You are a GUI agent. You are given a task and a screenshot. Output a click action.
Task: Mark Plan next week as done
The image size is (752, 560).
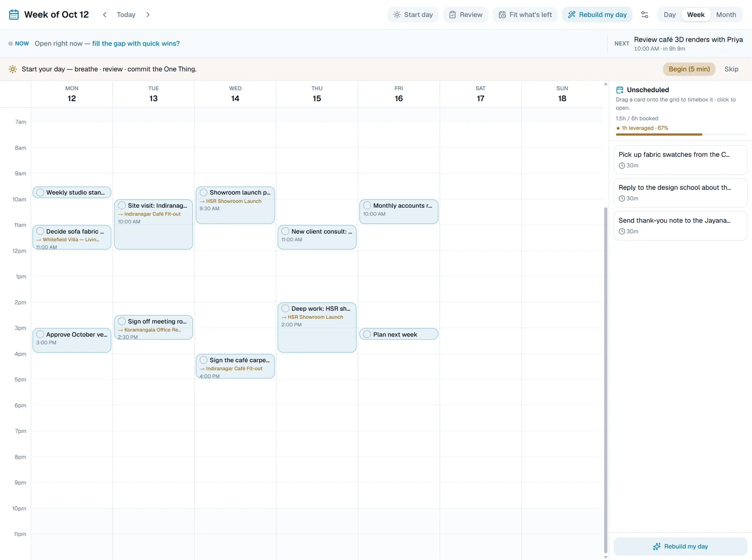pos(367,334)
